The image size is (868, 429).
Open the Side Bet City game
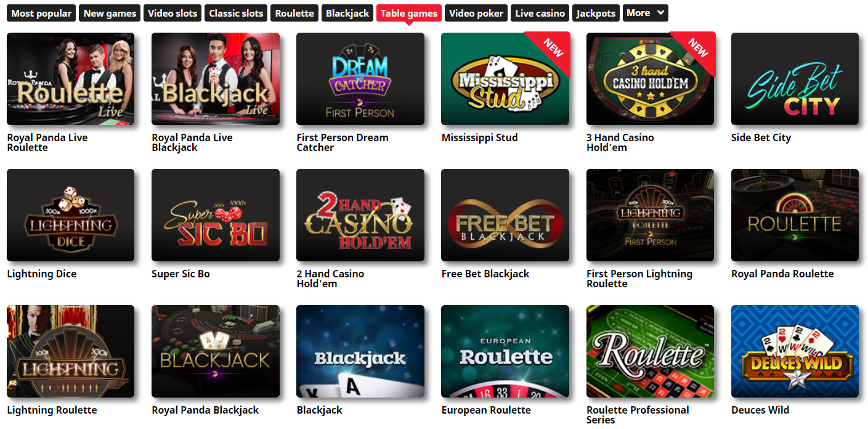pyautogui.click(x=795, y=79)
